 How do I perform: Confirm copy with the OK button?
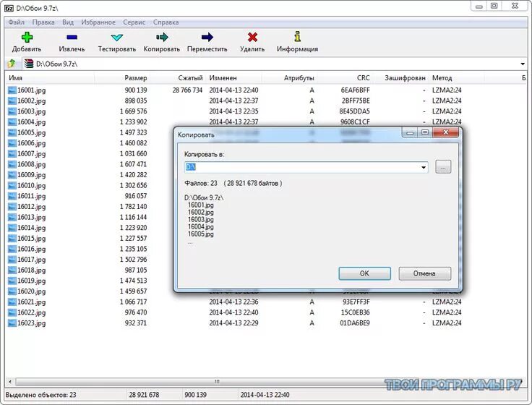[x=364, y=273]
